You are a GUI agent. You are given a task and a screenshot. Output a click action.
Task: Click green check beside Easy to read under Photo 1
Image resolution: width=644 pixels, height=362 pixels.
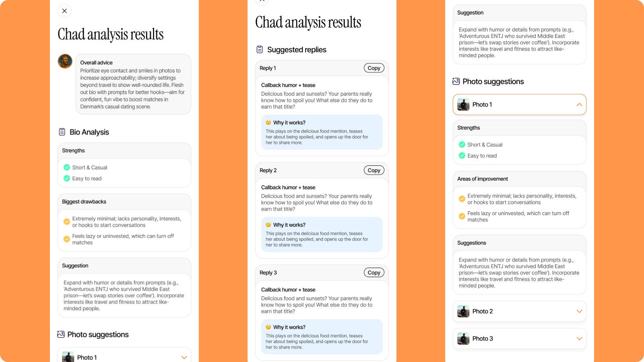(x=462, y=156)
